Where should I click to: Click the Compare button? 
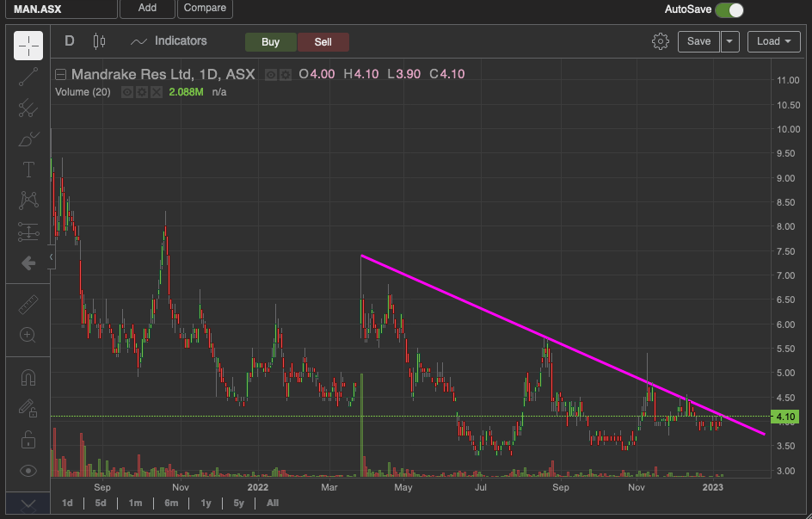(x=205, y=9)
